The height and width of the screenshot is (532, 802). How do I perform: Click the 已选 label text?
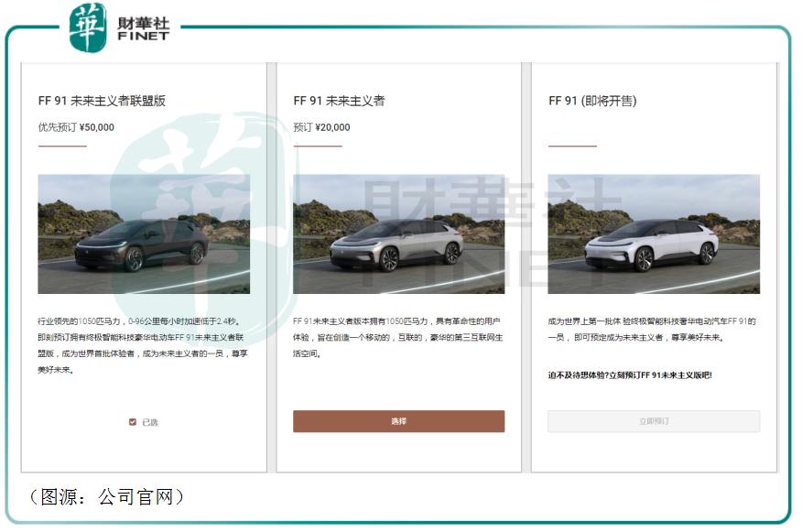point(150,422)
